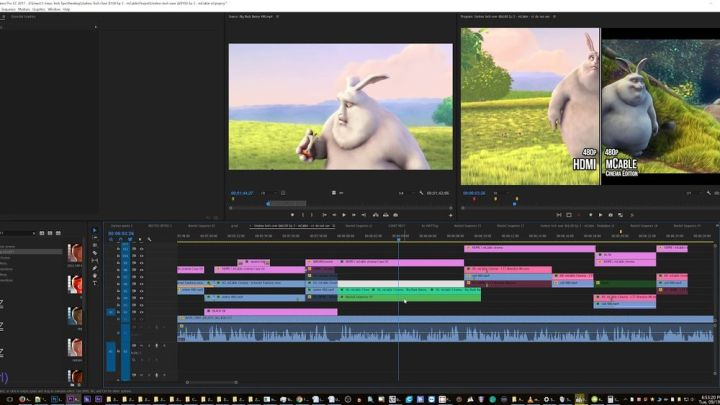
Task: Choose Drag Video Only icon in Source monitor
Action: pyautogui.click(x=334, y=193)
